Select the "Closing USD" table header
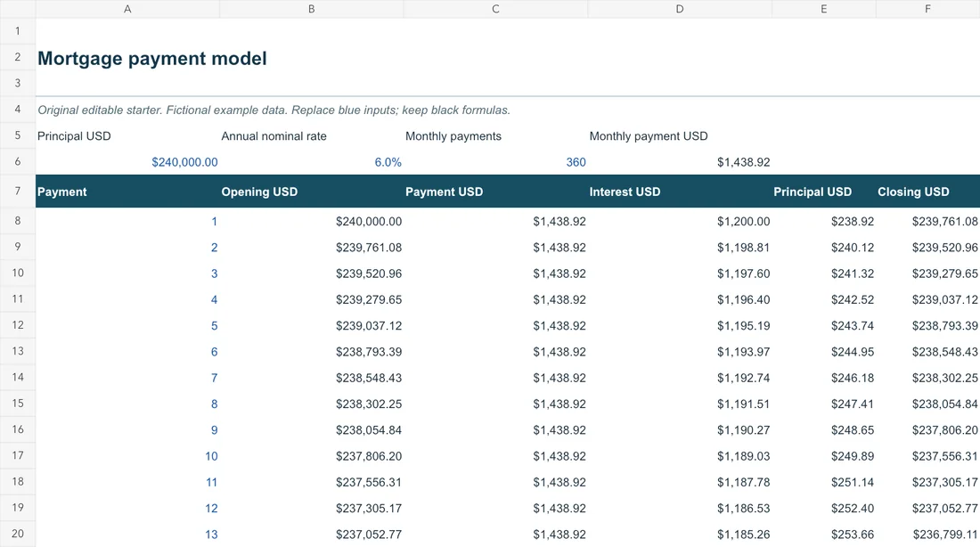Image resolution: width=980 pixels, height=547 pixels. (x=913, y=192)
